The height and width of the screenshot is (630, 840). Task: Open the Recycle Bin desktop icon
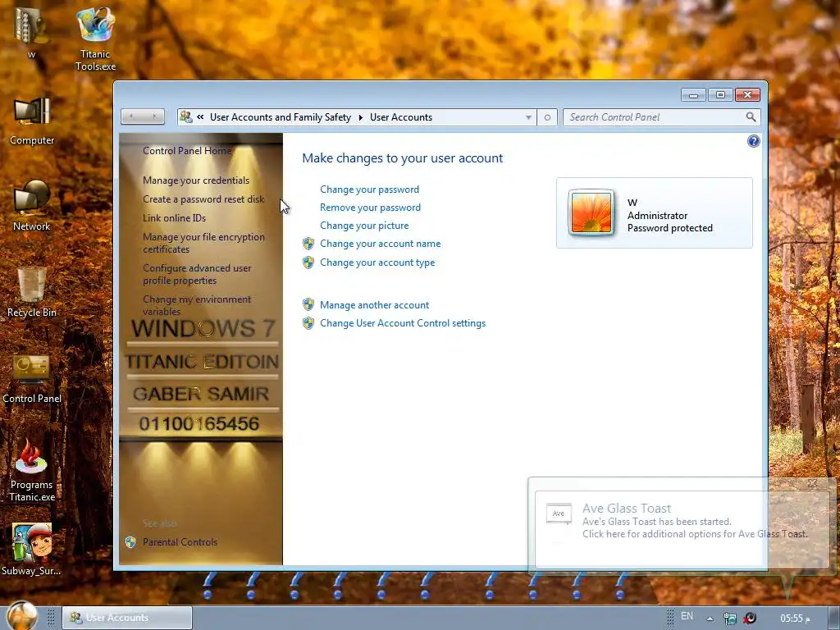click(32, 291)
